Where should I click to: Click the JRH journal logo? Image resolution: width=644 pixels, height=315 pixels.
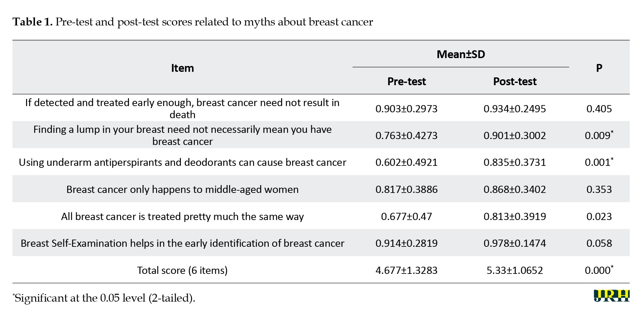(611, 296)
